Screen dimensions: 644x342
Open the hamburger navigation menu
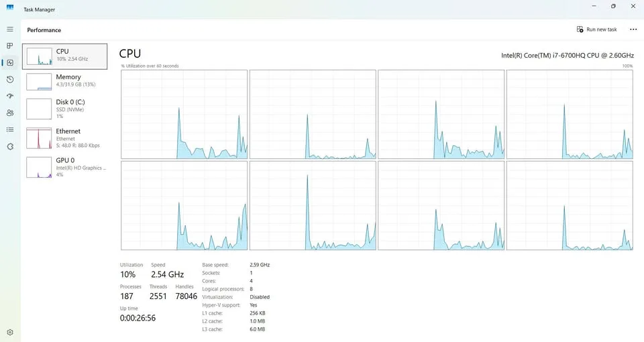pos(10,30)
